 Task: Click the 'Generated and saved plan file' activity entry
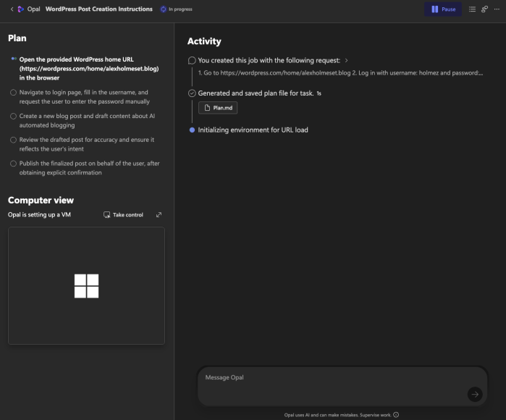click(256, 93)
